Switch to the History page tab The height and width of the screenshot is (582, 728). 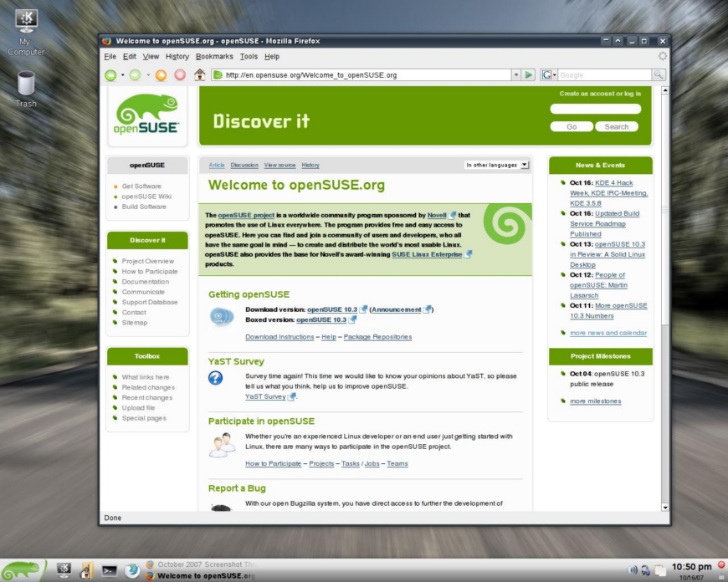pos(310,165)
